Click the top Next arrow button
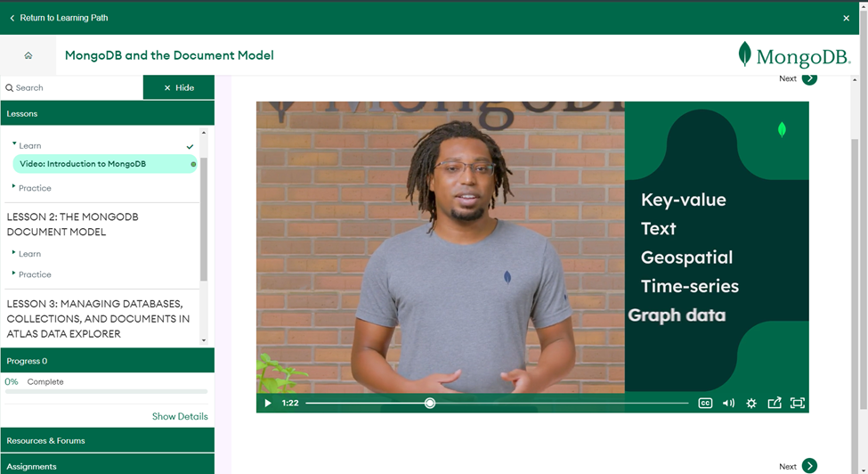Screen dimensions: 868x474 click(809, 78)
